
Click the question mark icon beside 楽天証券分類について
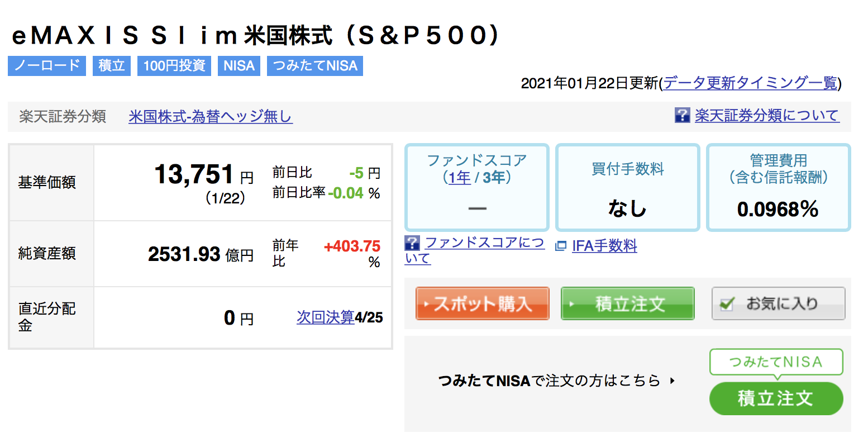(x=683, y=116)
